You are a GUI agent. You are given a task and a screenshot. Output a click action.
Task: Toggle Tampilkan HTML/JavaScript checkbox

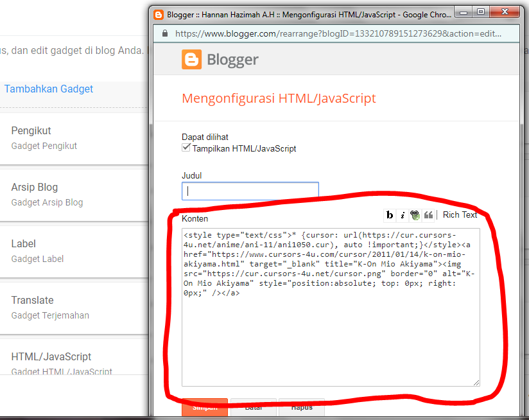[x=186, y=148]
